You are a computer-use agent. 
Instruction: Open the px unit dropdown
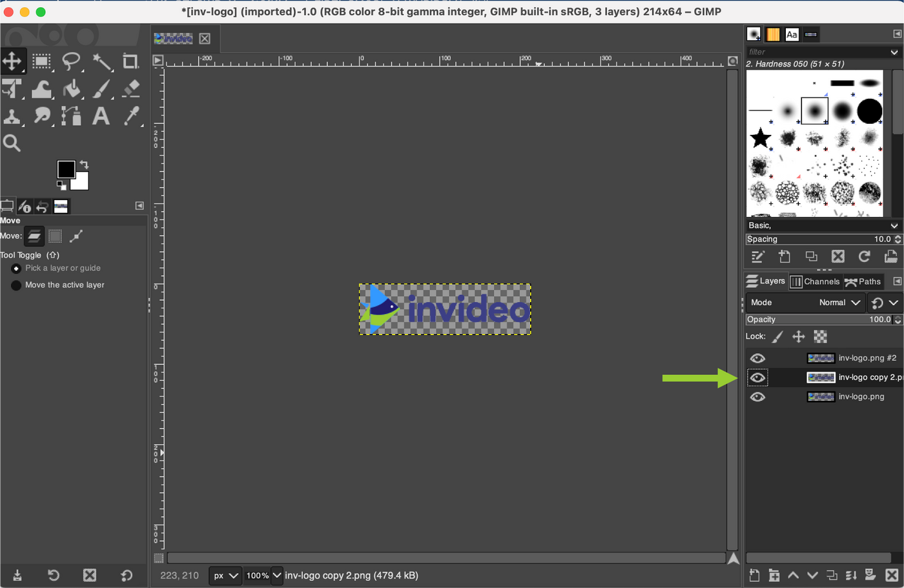coord(225,575)
